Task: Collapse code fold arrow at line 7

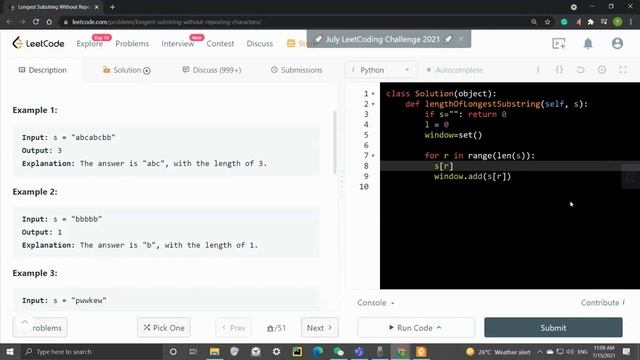Action: point(373,156)
